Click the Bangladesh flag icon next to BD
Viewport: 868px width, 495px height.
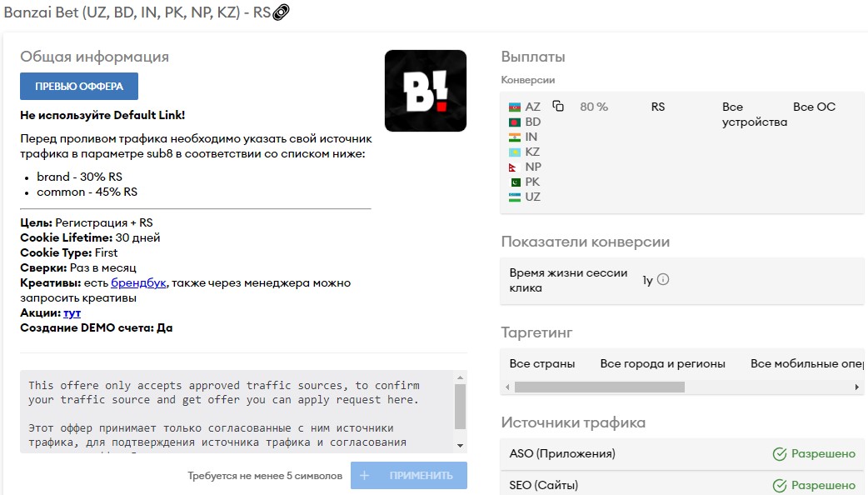pyautogui.click(x=515, y=122)
